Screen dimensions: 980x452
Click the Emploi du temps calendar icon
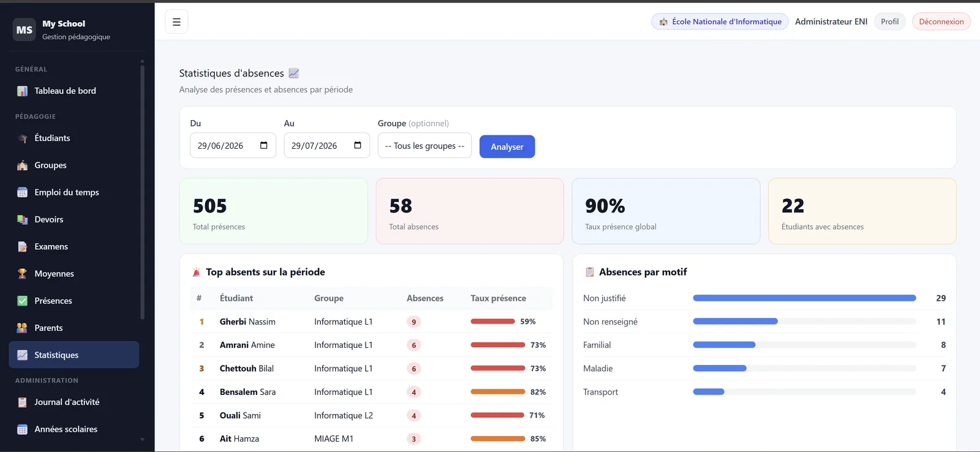(23, 192)
